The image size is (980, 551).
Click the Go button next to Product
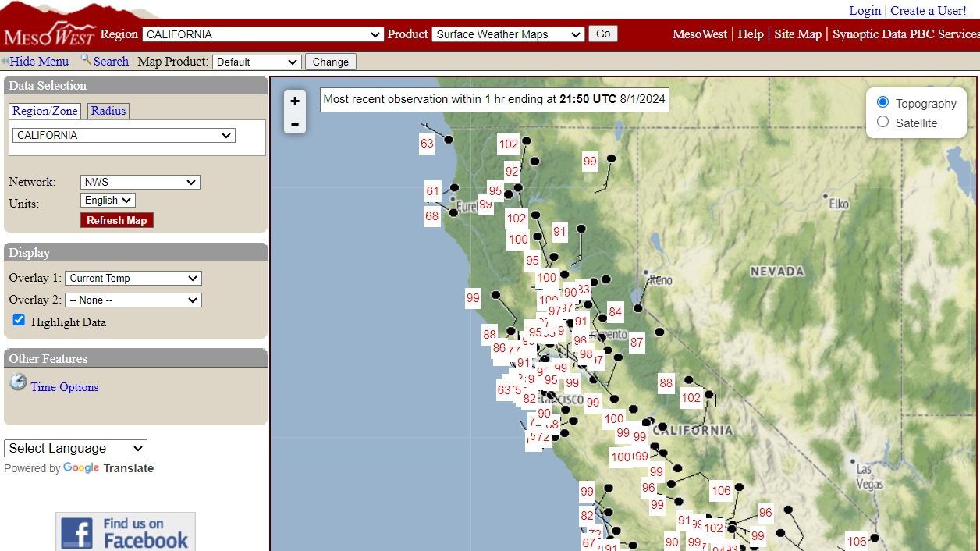point(604,34)
